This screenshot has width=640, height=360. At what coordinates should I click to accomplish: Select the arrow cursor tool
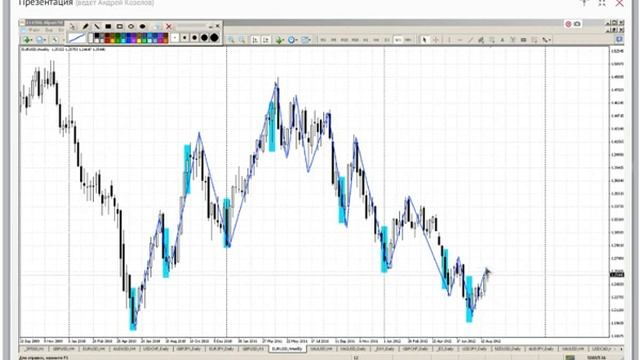[424, 40]
